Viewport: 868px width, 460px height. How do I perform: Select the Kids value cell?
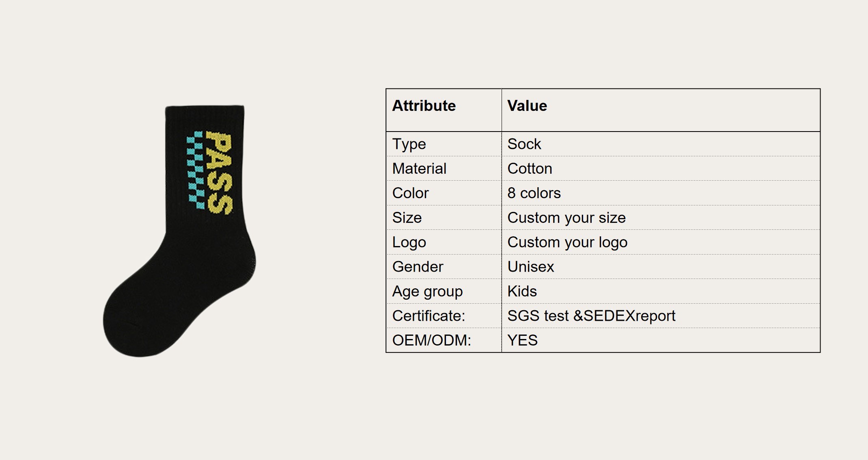click(661, 291)
